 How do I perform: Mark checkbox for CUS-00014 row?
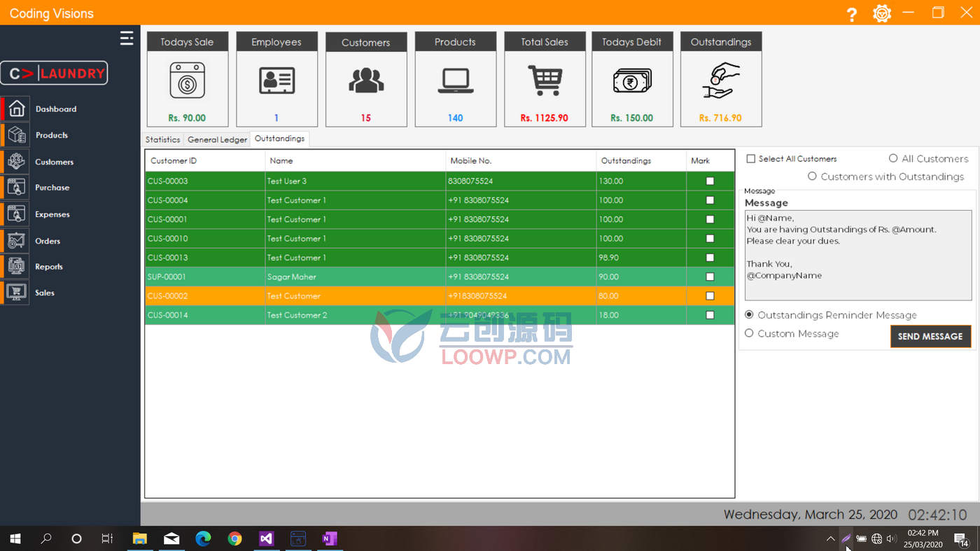pyautogui.click(x=710, y=315)
